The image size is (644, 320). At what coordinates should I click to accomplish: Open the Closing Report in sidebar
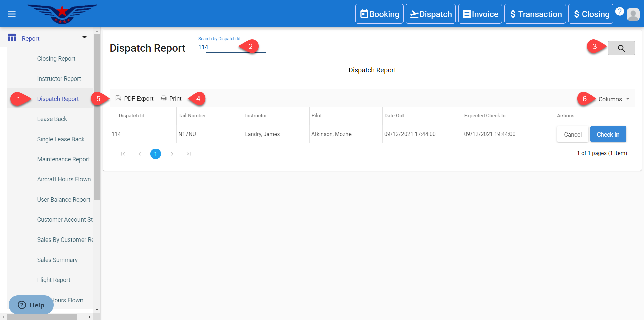coord(56,59)
